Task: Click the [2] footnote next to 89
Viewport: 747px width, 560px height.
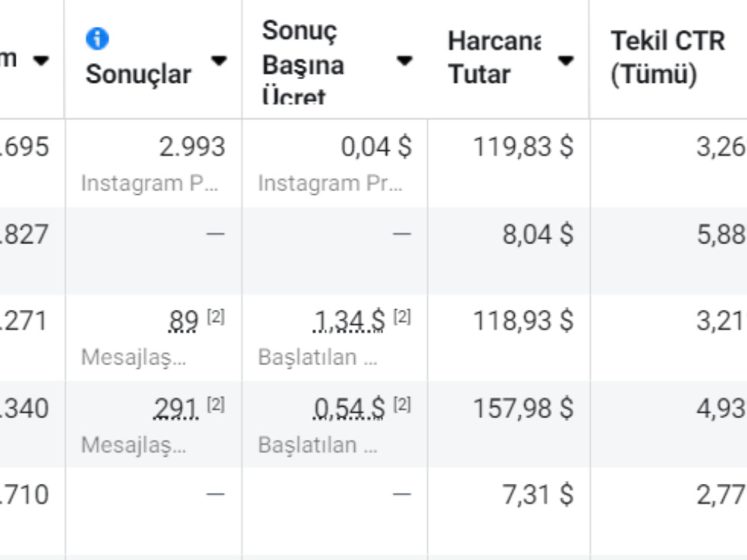Action: coord(216,317)
